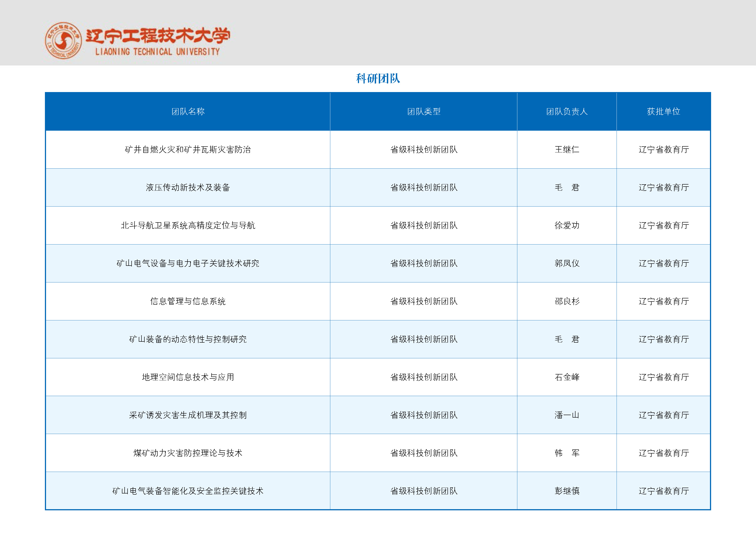
Task: Click 辽宁省教育厅 in the 矿山装备的动态特性与控制研究 row
Action: click(x=664, y=339)
